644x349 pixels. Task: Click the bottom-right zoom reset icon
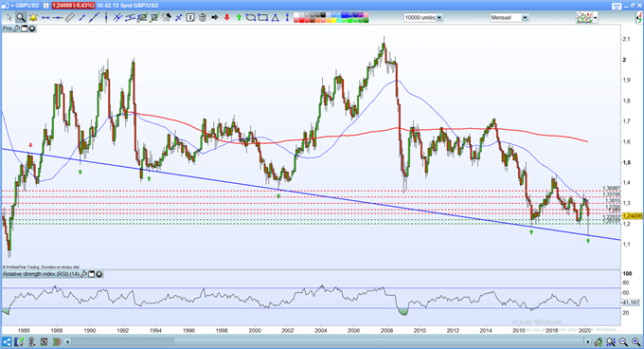pos(611,341)
